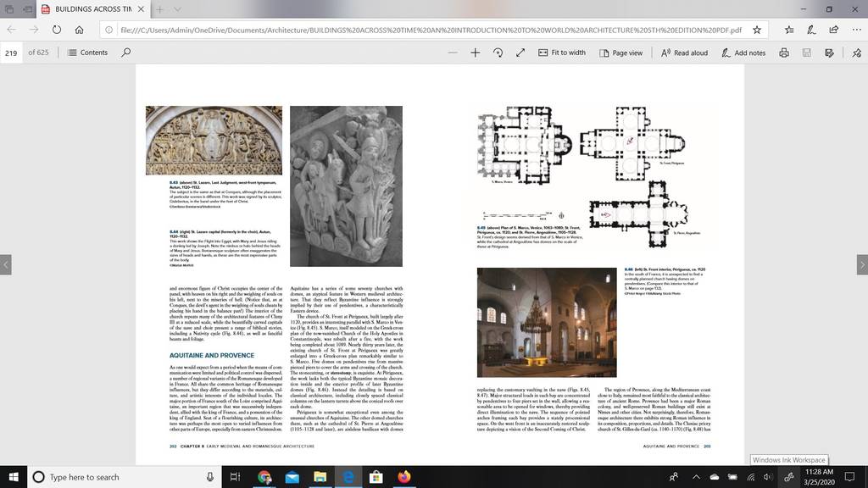This screenshot has width=868, height=488.
Task: Open Windows Ink Workspace
Action: (789, 477)
